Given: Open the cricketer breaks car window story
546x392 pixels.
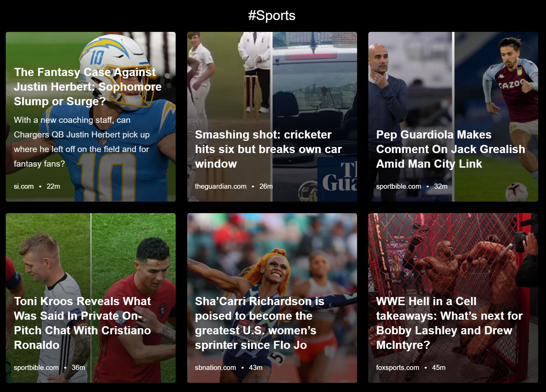Looking at the screenshot, I should pos(268,149).
